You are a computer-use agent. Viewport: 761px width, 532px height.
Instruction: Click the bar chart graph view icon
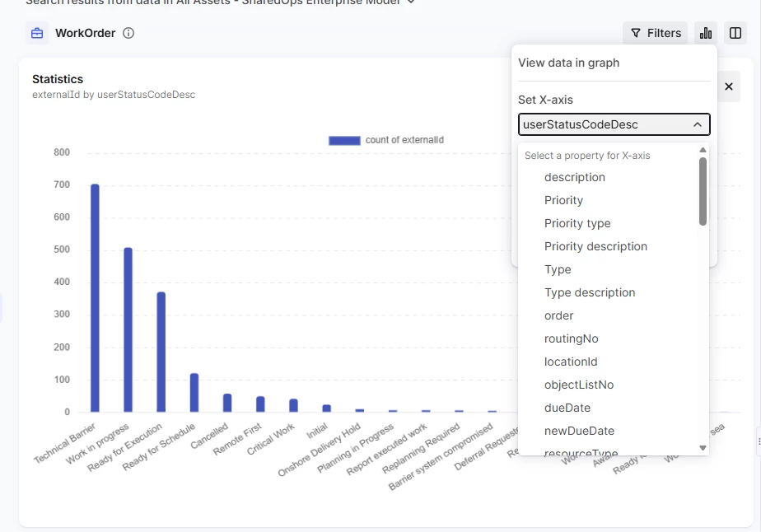706,34
